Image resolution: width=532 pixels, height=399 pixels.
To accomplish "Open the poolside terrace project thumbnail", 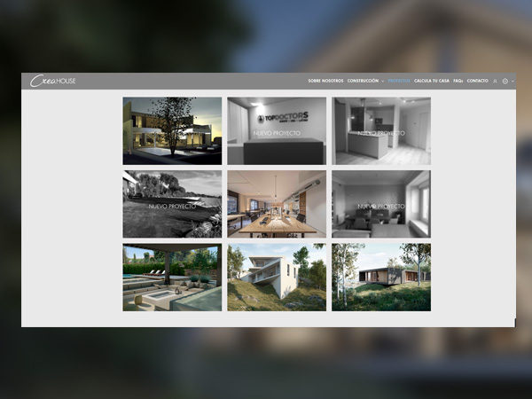I will click(x=172, y=278).
